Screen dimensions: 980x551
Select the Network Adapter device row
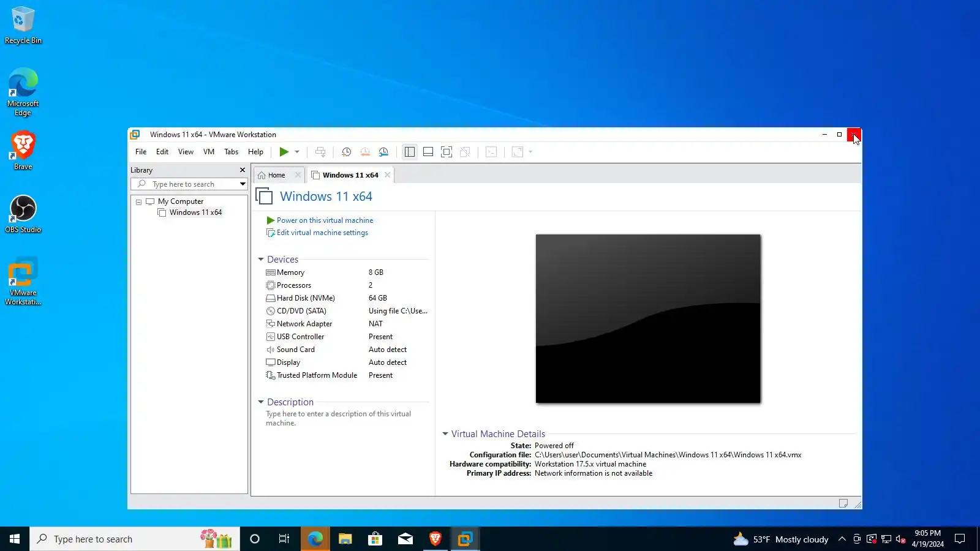(347, 324)
